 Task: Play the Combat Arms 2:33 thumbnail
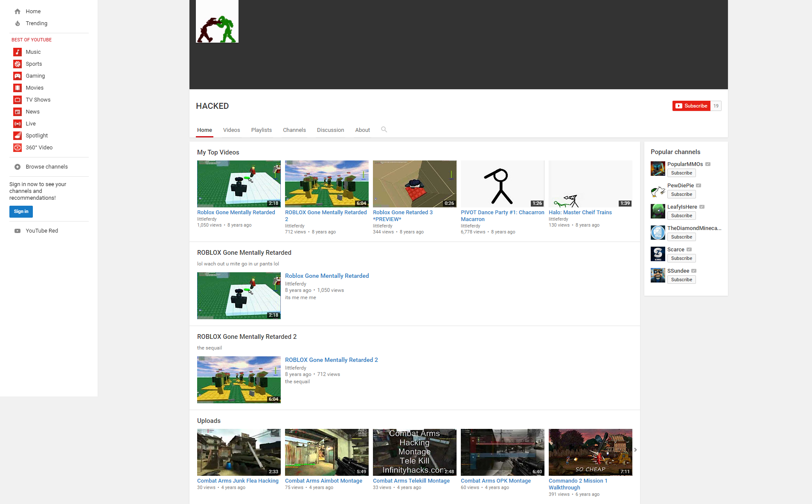[239, 452]
